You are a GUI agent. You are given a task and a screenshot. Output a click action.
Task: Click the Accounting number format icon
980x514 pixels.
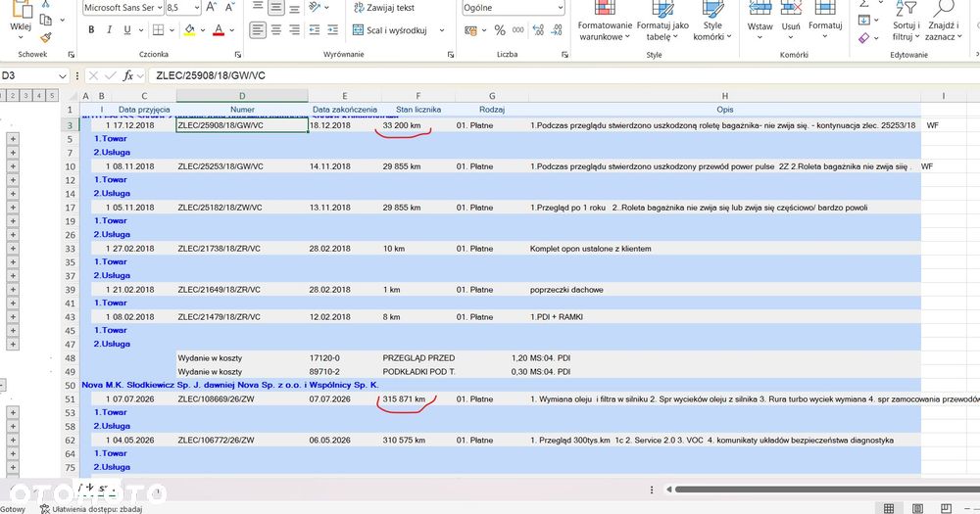point(470,30)
